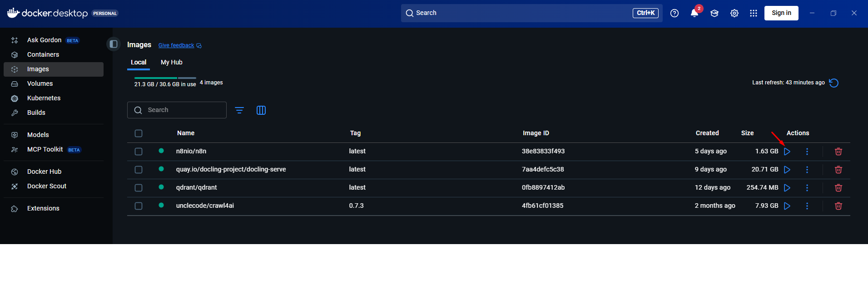This screenshot has height=294, width=868.
Task: Click the global Search bar at top
Action: click(x=531, y=13)
